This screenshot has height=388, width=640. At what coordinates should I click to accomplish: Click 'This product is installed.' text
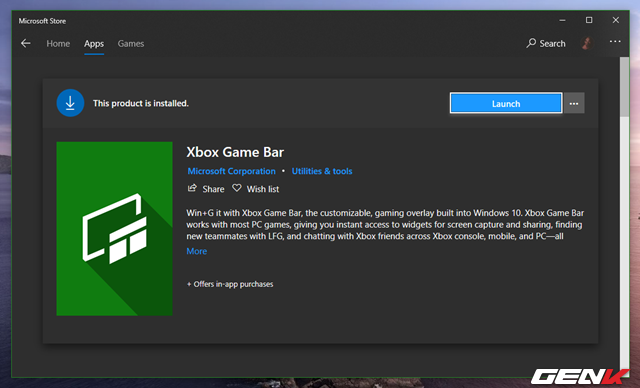(x=141, y=103)
